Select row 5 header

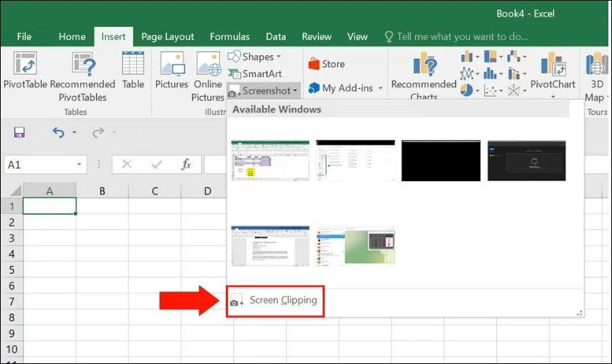(x=12, y=269)
